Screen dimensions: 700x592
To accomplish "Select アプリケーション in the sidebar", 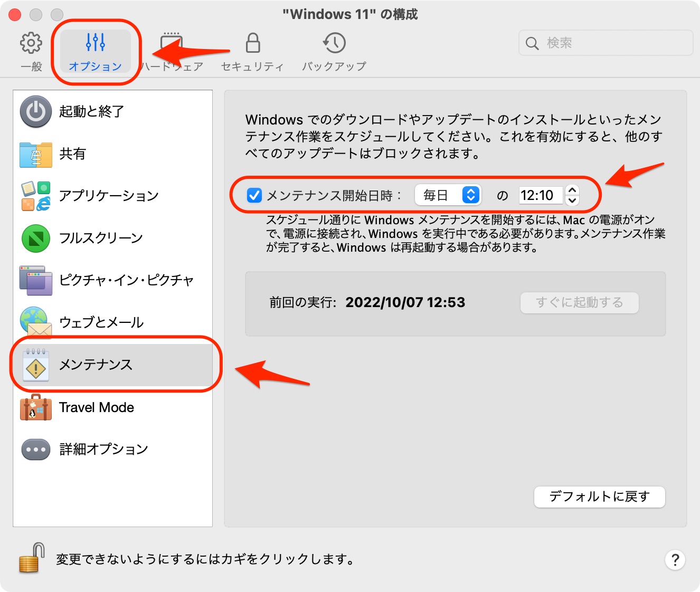I will (113, 196).
